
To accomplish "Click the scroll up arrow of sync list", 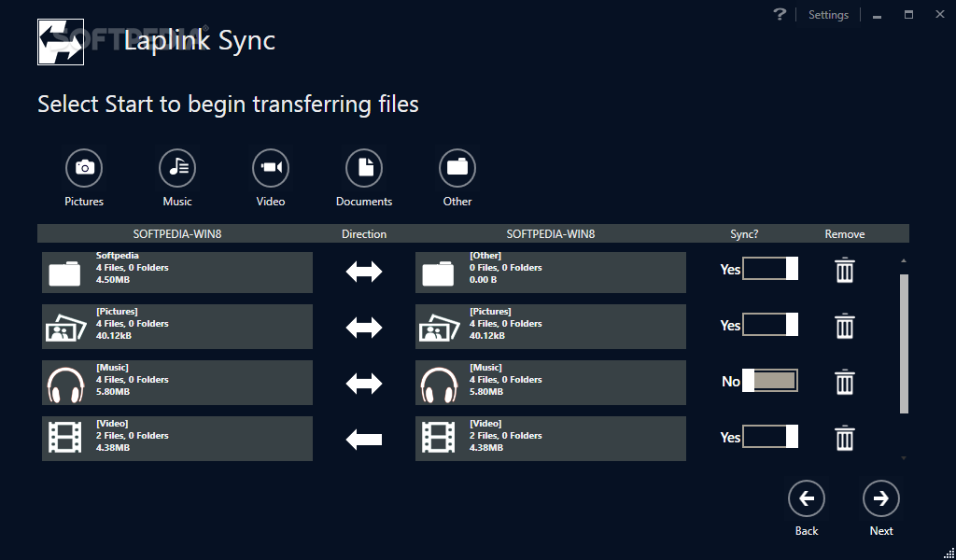I will tap(904, 260).
